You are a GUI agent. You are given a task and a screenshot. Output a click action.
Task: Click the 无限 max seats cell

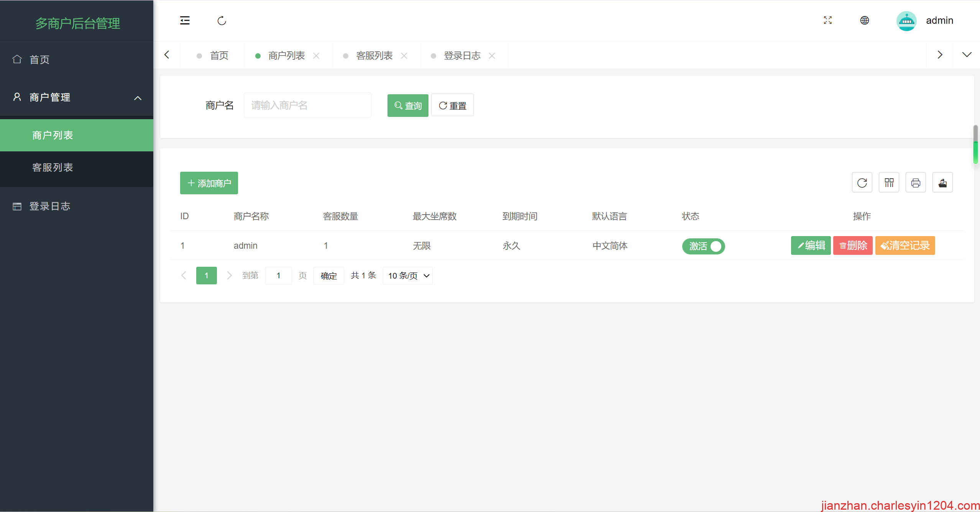point(422,246)
